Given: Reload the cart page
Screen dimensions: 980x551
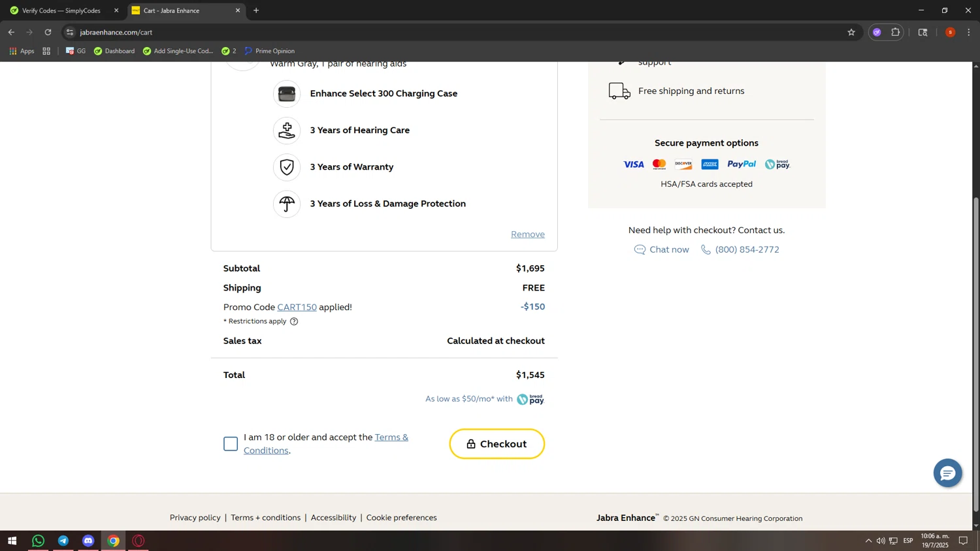Looking at the screenshot, I should tap(48, 32).
